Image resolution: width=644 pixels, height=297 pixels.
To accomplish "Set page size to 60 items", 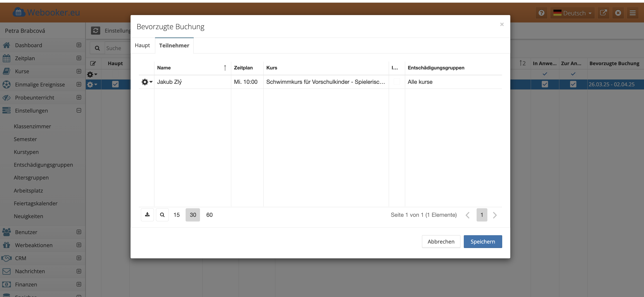I will pyautogui.click(x=209, y=215).
